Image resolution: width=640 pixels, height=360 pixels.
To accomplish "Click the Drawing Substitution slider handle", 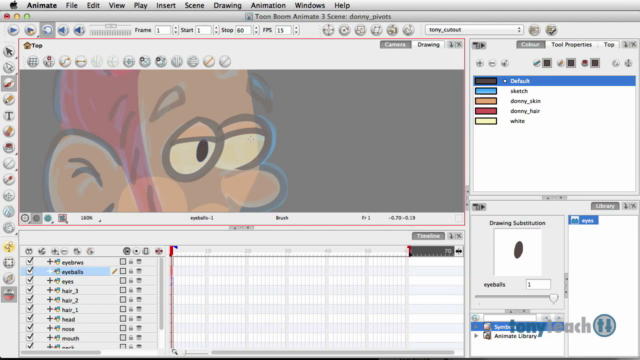I will pyautogui.click(x=553, y=299).
